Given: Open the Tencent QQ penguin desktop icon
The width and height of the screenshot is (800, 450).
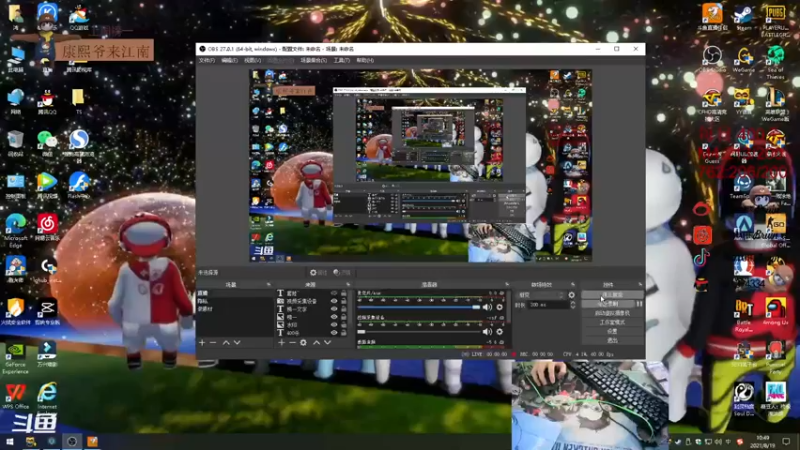Looking at the screenshot, I should pos(47,102).
